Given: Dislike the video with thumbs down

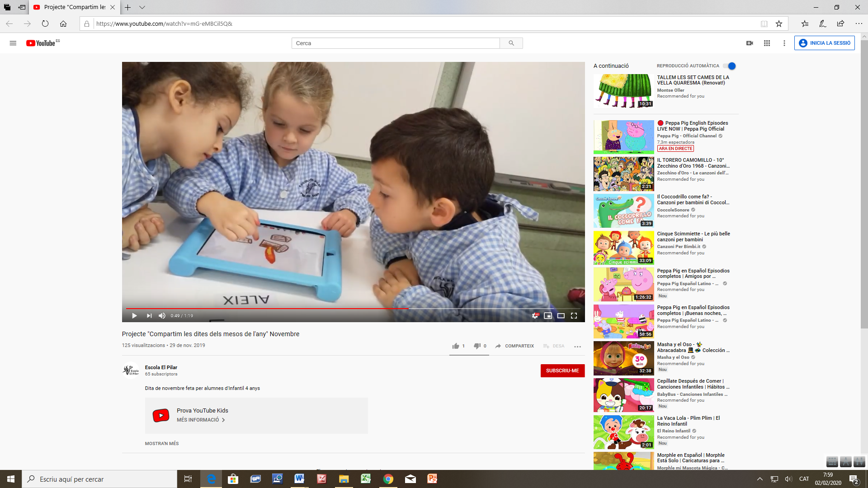Looking at the screenshot, I should click(477, 346).
